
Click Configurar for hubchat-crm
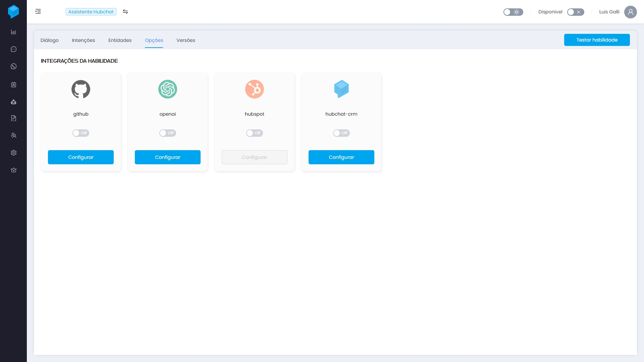[x=341, y=157]
